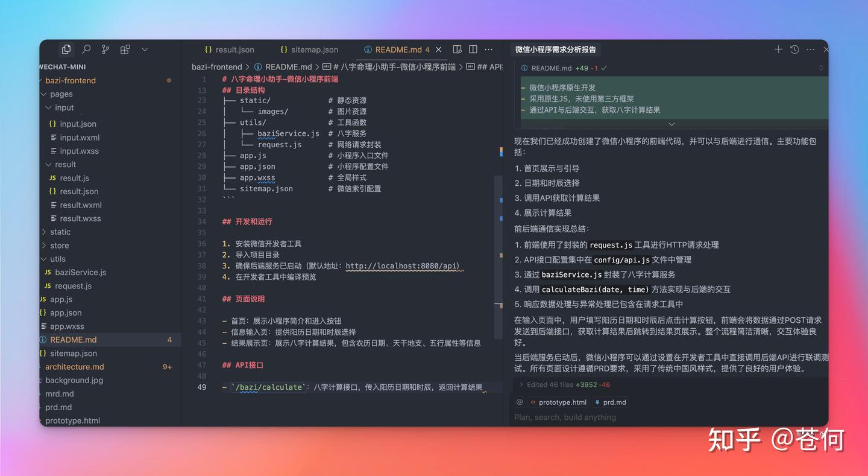Screen dimensions: 868x476
Task: Open the Explorer view in the activity bar
Action: point(66,49)
